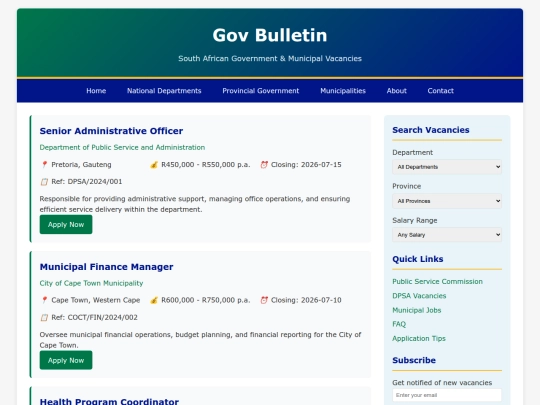Screen dimensions: 540x405
Task: Click the R600,000 - R750,000 p.a. salary text
Action: [206, 300]
